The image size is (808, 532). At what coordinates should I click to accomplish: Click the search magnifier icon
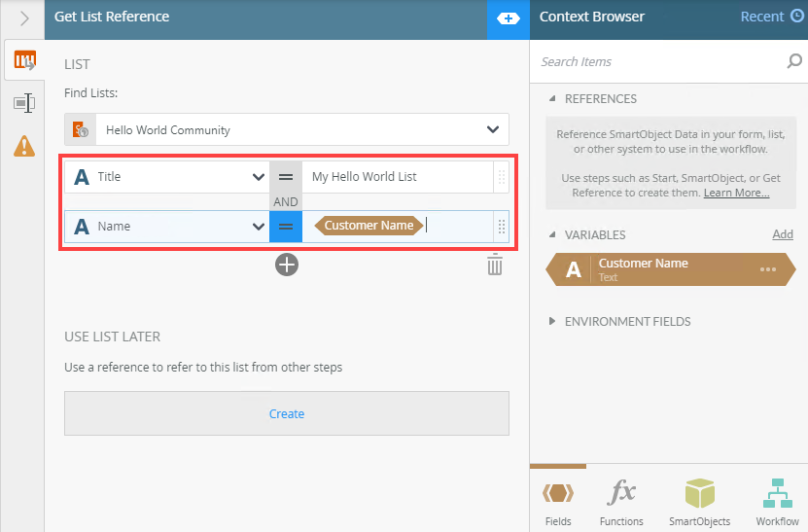coord(794,61)
